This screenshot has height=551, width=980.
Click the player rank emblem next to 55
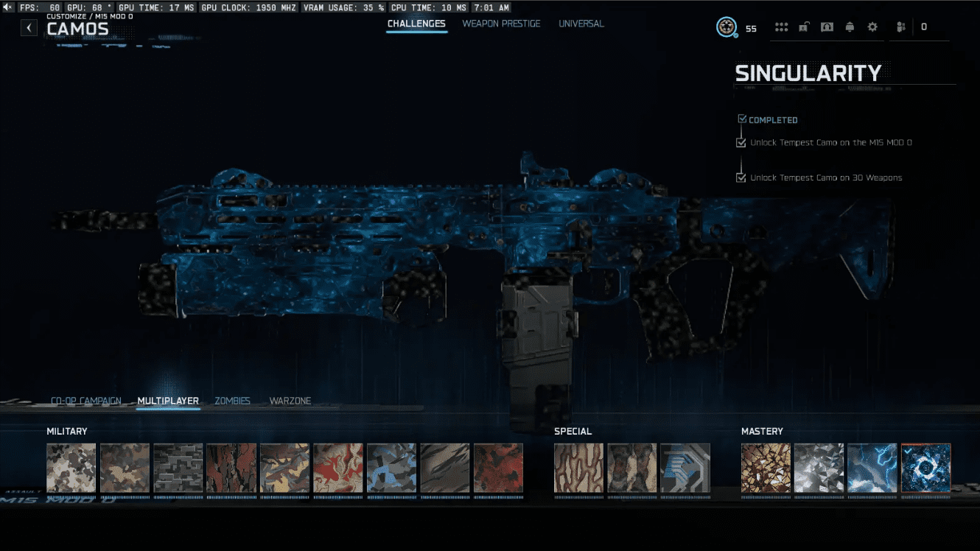[x=727, y=28]
